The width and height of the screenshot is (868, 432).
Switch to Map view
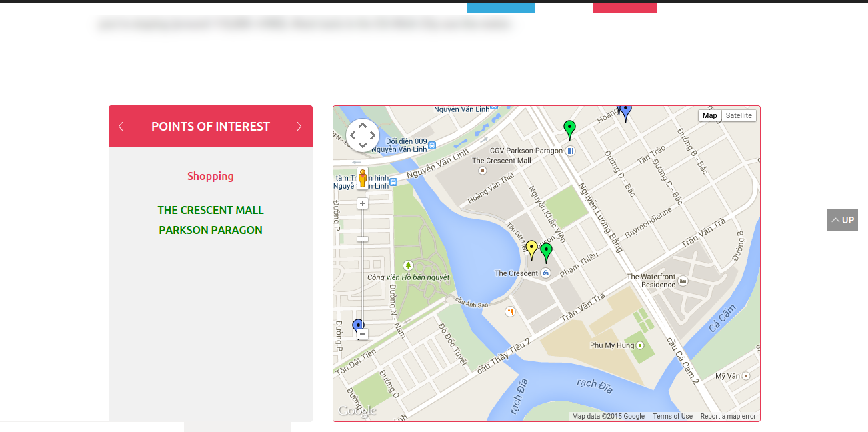point(710,115)
